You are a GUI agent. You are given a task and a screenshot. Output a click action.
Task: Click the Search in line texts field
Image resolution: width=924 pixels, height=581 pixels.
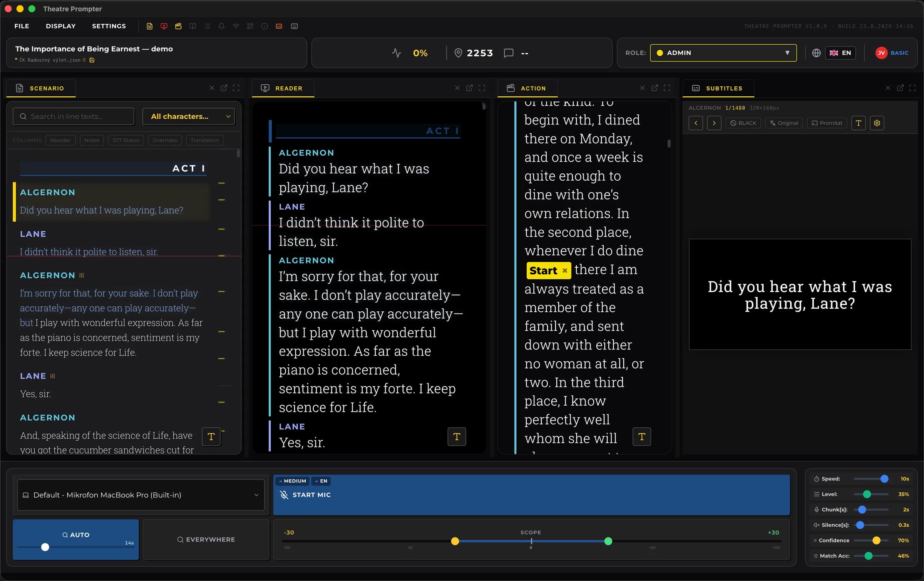click(74, 116)
